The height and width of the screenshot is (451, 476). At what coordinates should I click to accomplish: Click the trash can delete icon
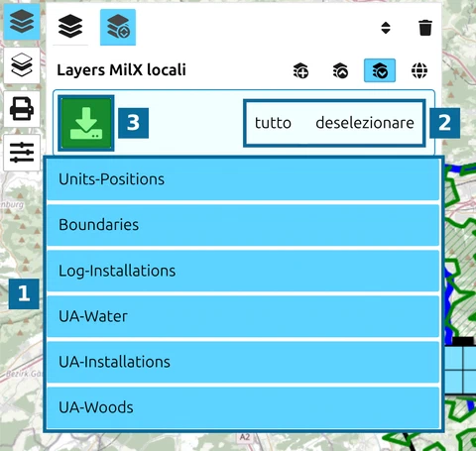point(425,28)
